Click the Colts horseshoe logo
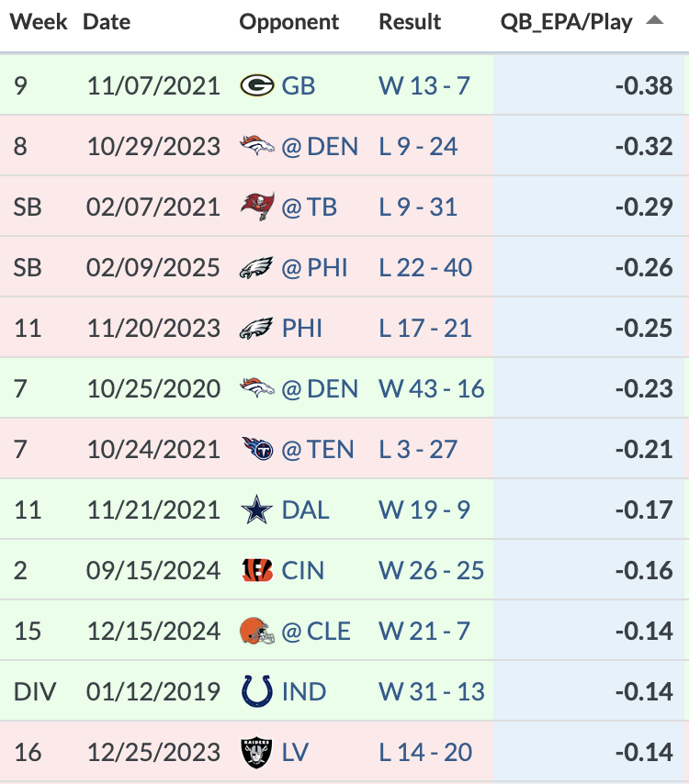Image resolution: width=689 pixels, height=784 pixels. point(257,691)
